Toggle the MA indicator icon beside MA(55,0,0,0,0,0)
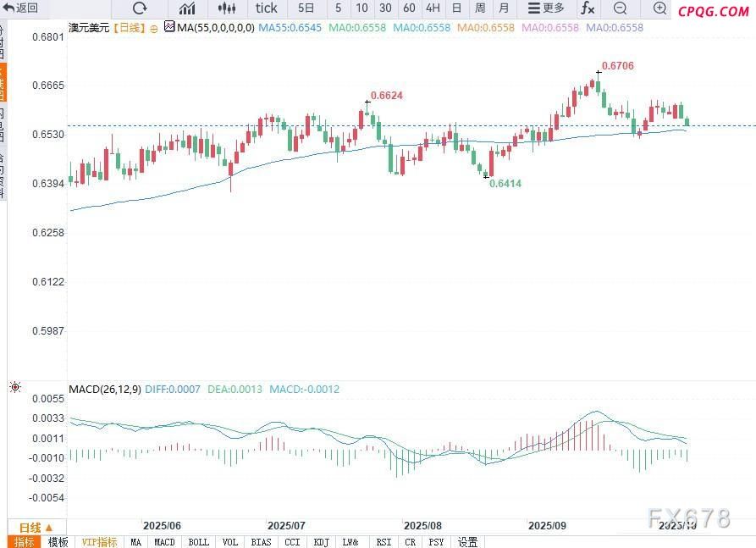 [169, 27]
